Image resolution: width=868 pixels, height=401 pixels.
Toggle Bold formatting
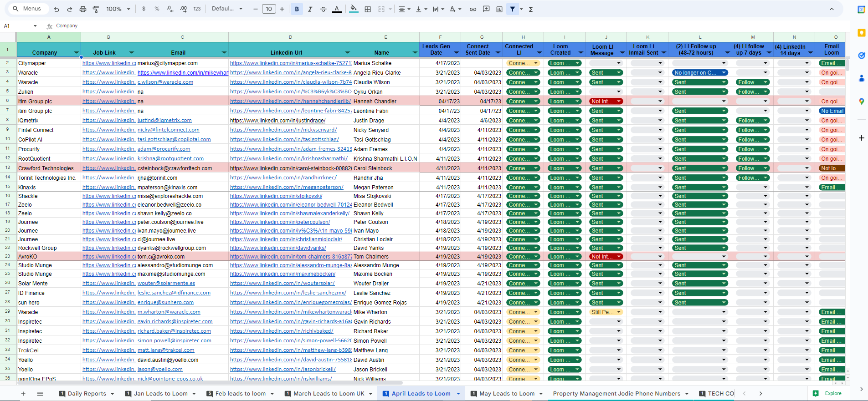tap(297, 9)
